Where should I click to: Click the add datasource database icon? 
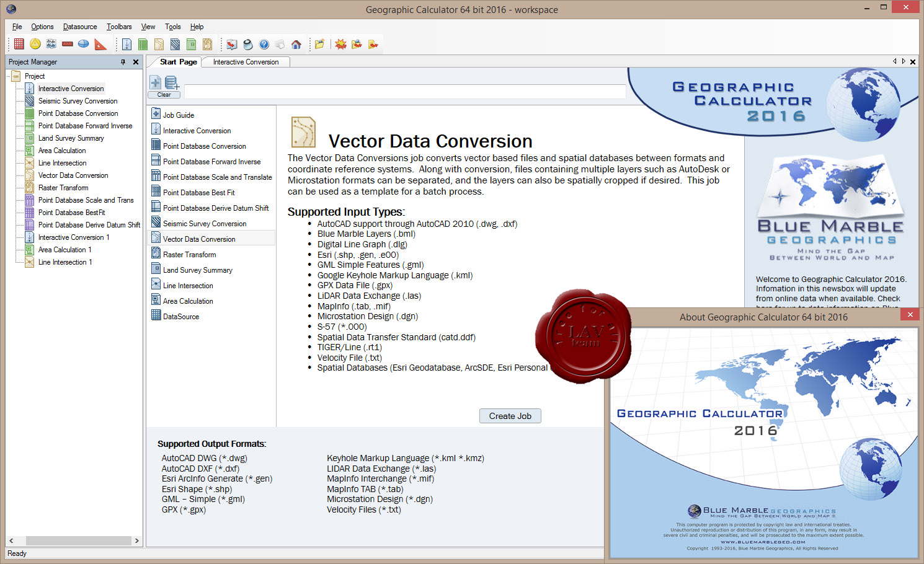pos(172,82)
